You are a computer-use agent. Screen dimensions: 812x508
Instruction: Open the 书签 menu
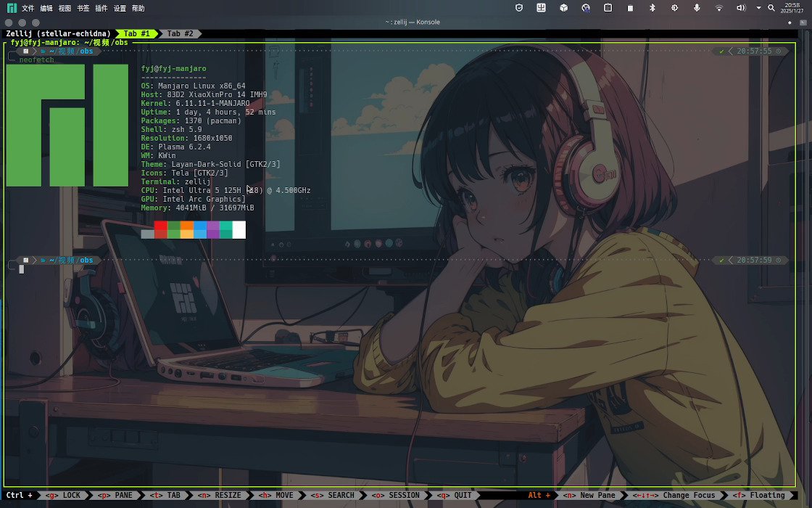(83, 8)
